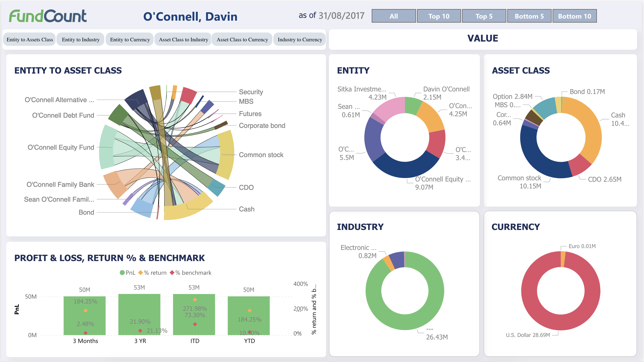Click the FundCount logo
The height and width of the screenshot is (362, 644).
pyautogui.click(x=48, y=16)
